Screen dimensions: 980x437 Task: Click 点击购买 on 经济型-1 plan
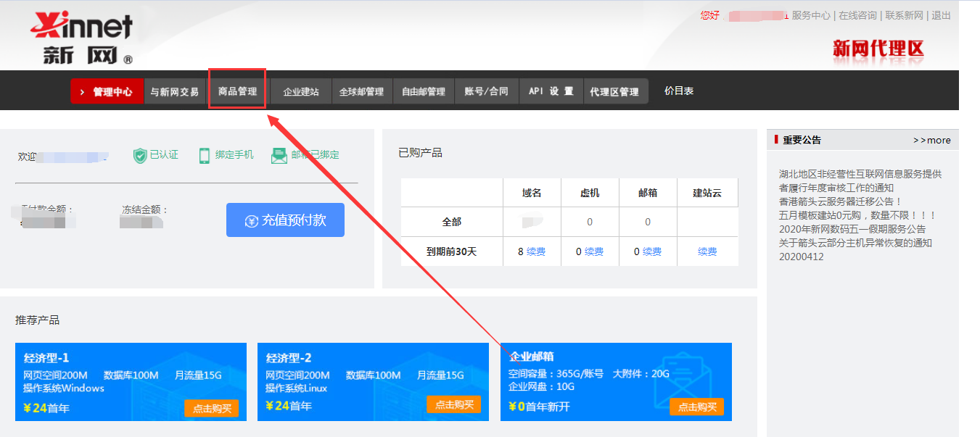(x=211, y=408)
